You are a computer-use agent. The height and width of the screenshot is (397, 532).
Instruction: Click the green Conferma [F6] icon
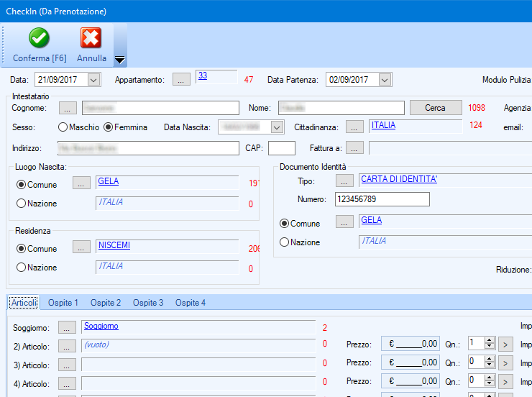click(39, 38)
